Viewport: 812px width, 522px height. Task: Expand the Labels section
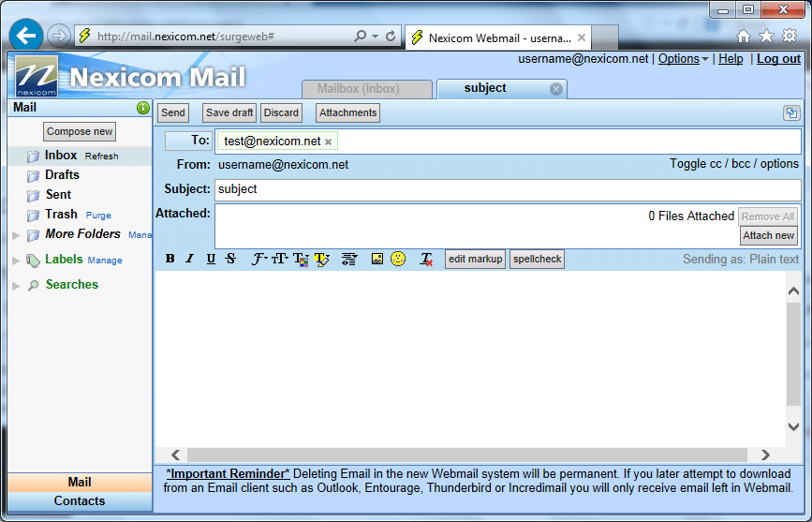click(16, 261)
